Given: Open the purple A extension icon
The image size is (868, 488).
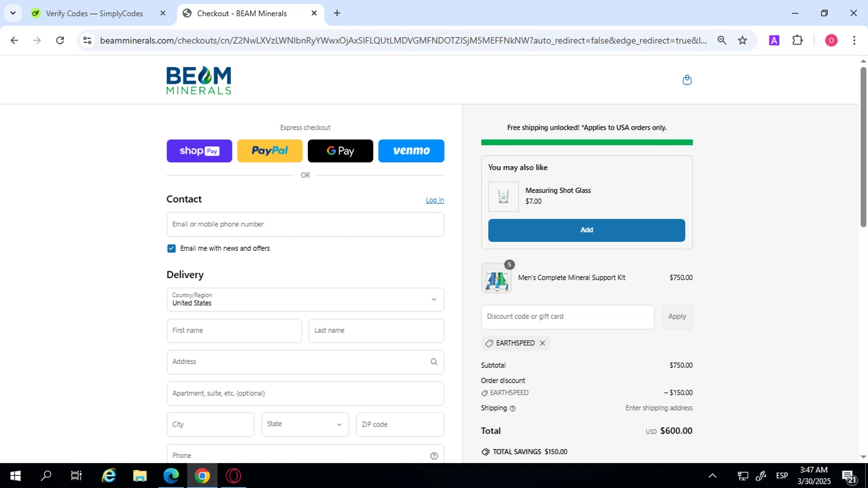Looking at the screenshot, I should (x=774, y=41).
